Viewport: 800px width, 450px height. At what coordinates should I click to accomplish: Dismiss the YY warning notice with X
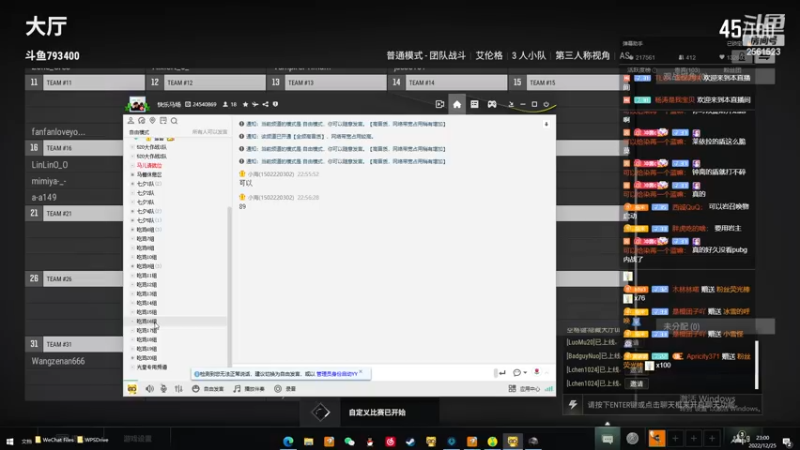point(361,372)
